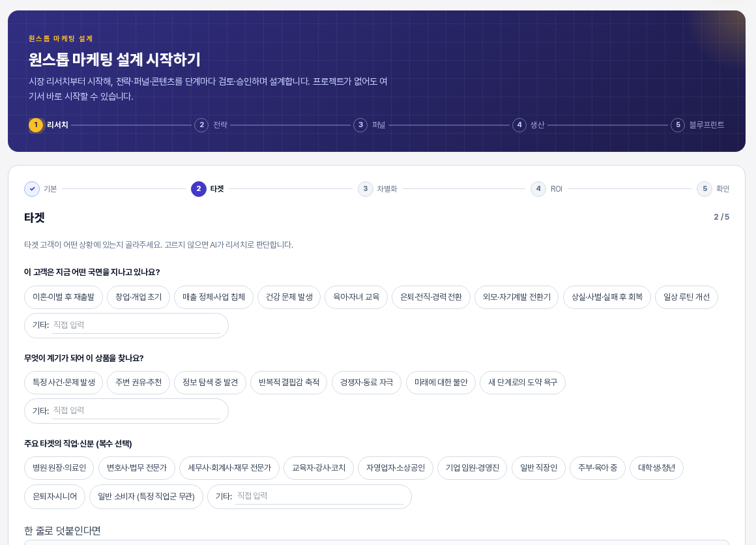Choose the 교육자·강사·코치 chip
The height and width of the screenshot is (545, 756).
click(x=319, y=468)
